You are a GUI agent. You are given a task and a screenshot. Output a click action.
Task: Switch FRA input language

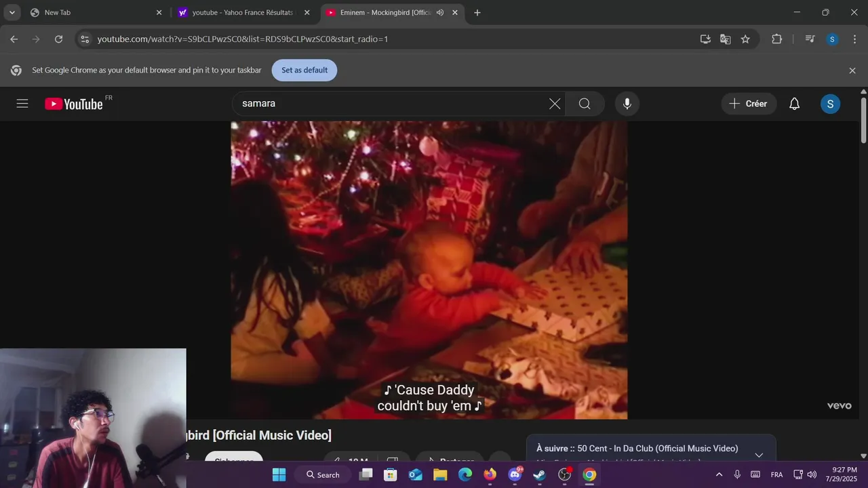pyautogui.click(x=776, y=474)
